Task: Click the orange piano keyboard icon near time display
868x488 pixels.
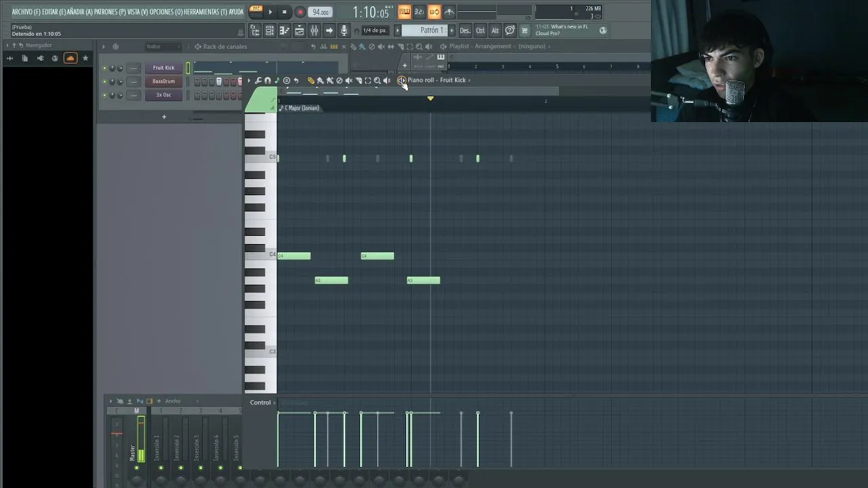Action: coord(404,12)
